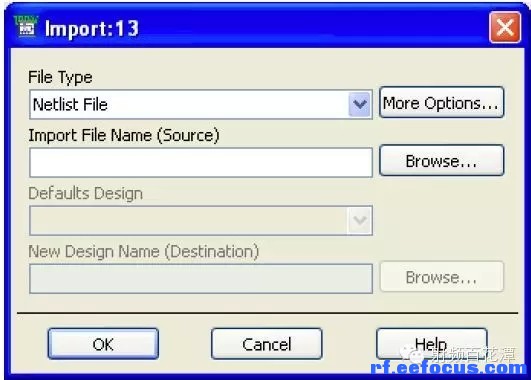Open More Options button
531x380 pixels.
tap(442, 102)
